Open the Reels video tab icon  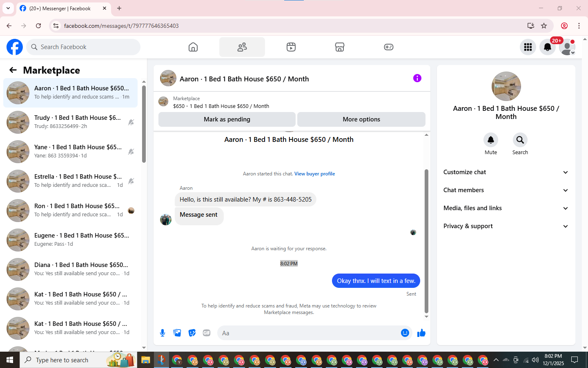291,47
